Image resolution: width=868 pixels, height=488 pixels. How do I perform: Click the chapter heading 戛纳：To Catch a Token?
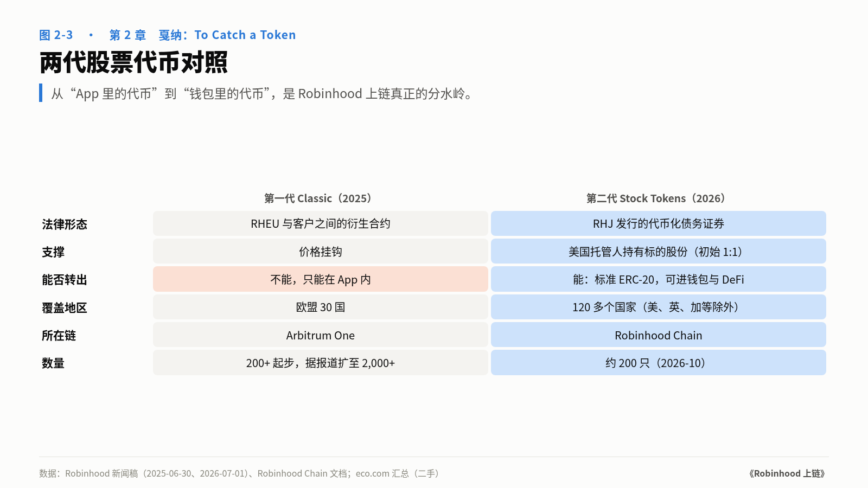point(227,35)
